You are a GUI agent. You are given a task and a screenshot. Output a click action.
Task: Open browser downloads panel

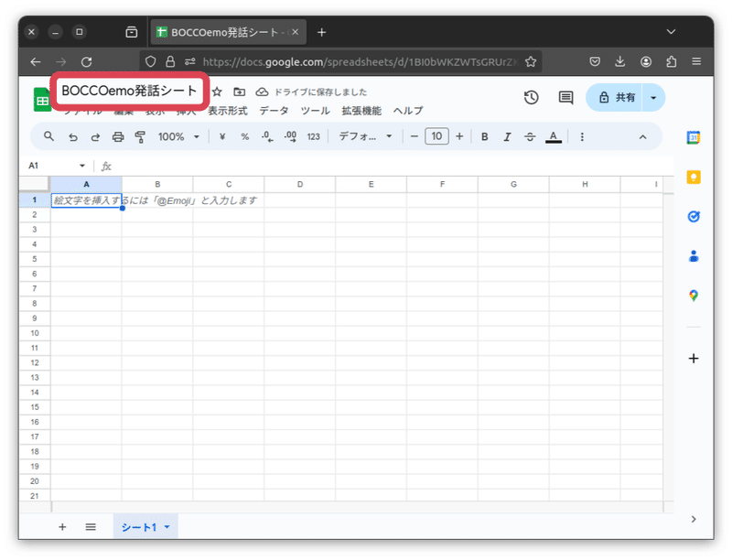[620, 61]
